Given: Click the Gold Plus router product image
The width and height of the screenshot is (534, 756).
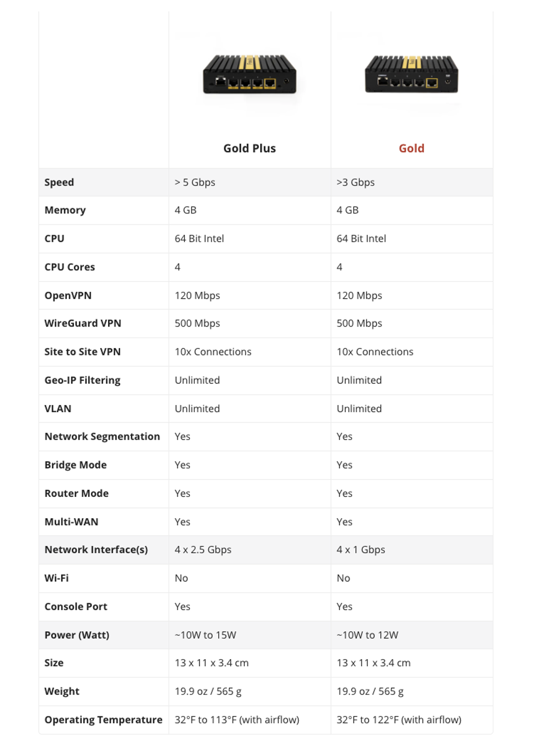Looking at the screenshot, I should click(249, 74).
